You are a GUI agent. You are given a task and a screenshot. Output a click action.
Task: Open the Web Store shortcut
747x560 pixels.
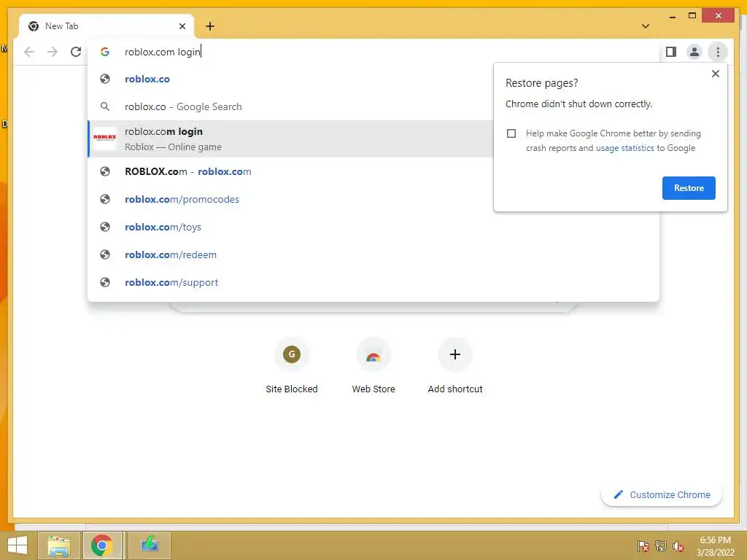point(373,366)
